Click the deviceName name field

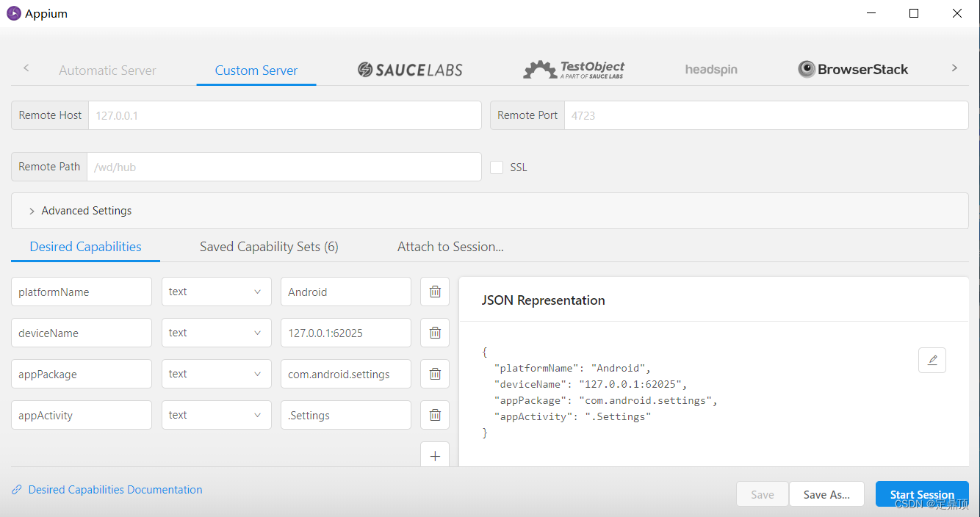82,333
